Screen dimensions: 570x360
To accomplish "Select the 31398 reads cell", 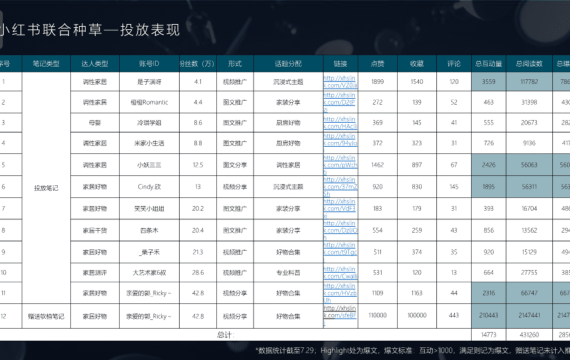I will point(529,102).
